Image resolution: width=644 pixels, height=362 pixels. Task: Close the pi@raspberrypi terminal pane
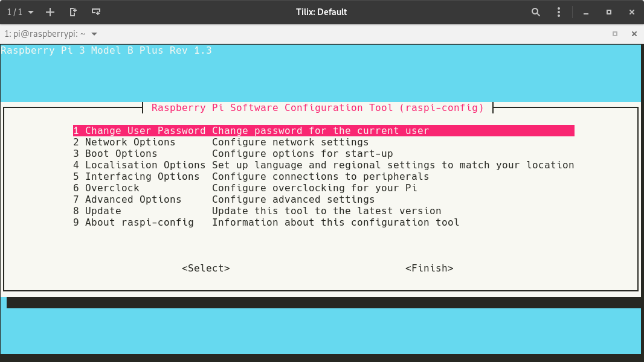pyautogui.click(x=633, y=34)
